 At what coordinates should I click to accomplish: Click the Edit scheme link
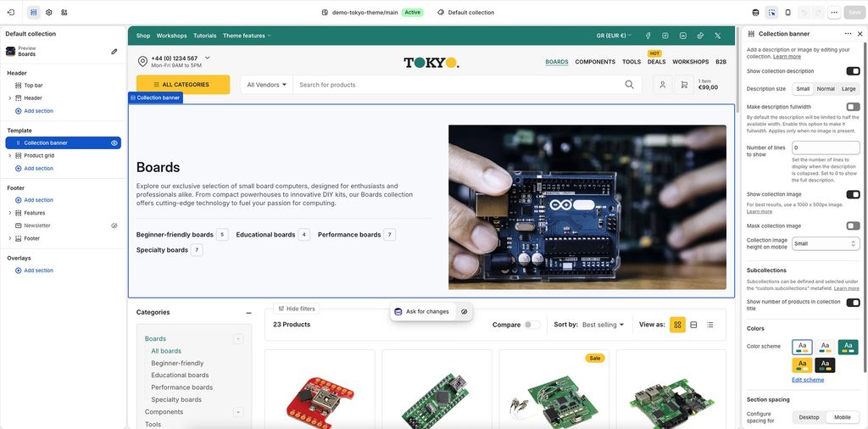[808, 380]
